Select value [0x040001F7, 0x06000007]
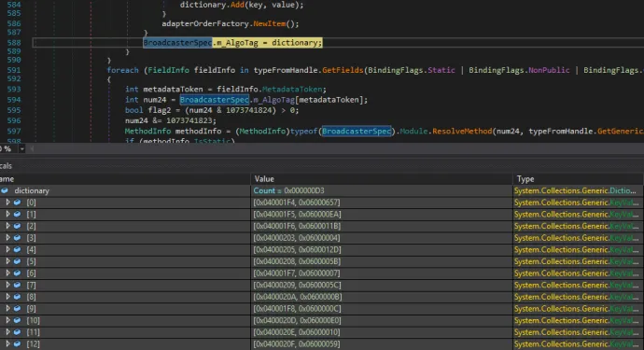 click(297, 273)
